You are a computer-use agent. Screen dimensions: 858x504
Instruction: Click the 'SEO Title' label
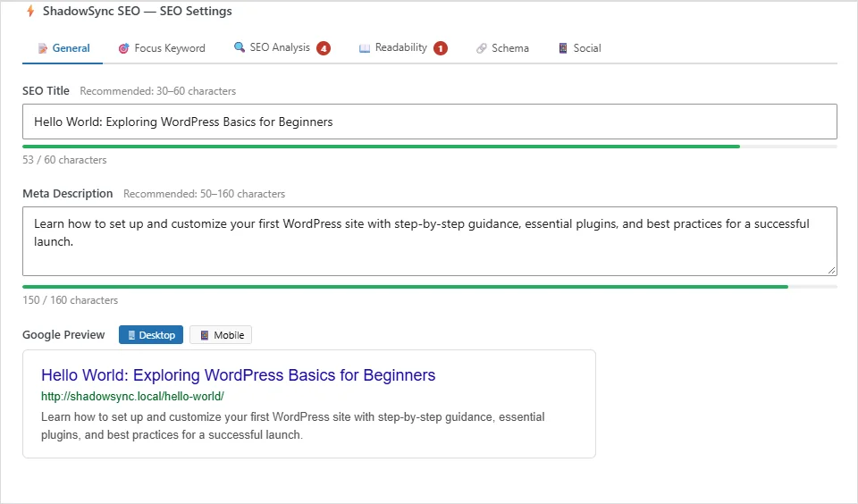[x=46, y=91]
